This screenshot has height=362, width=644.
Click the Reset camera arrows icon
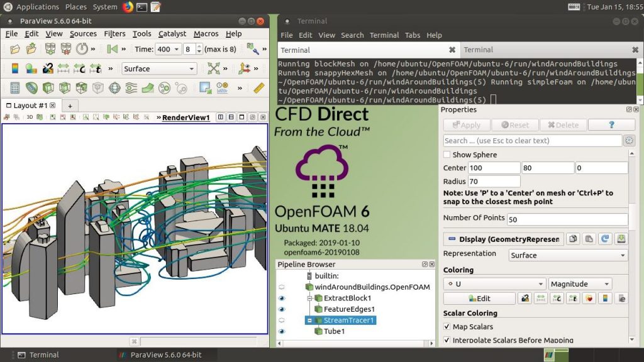tap(214, 69)
